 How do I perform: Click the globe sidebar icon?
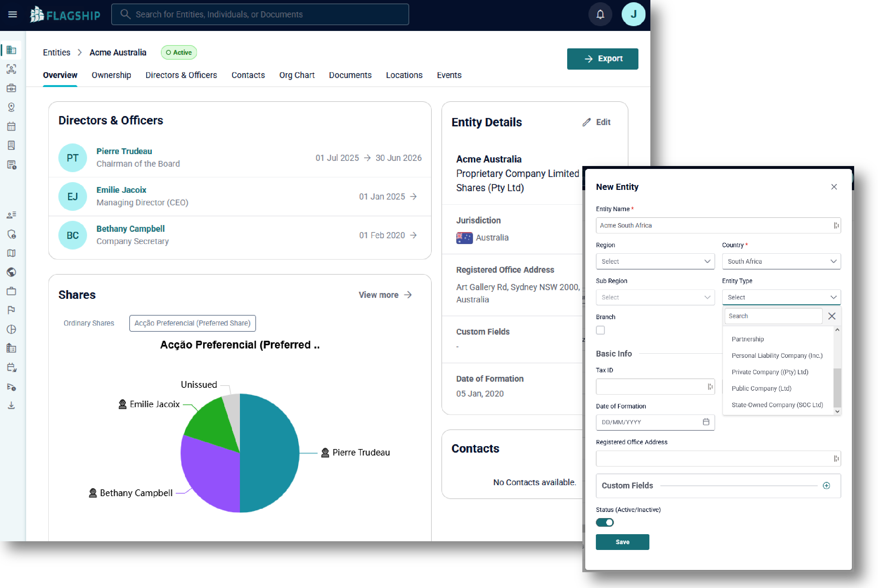tap(11, 272)
